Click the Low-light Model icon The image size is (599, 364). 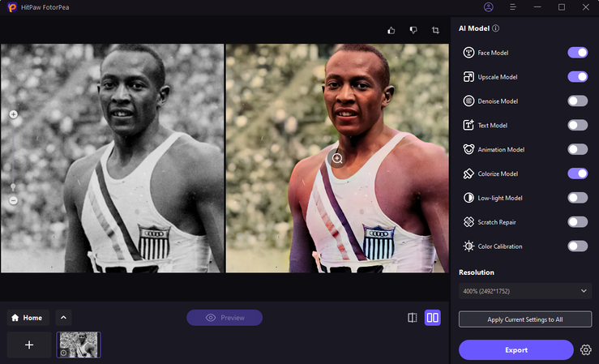pos(469,198)
